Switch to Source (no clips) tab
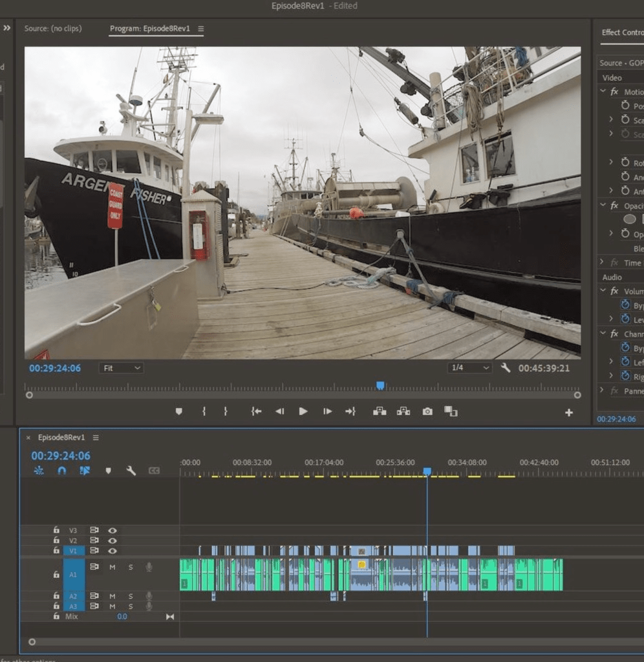Viewport: 644px width, 662px height. pos(53,29)
